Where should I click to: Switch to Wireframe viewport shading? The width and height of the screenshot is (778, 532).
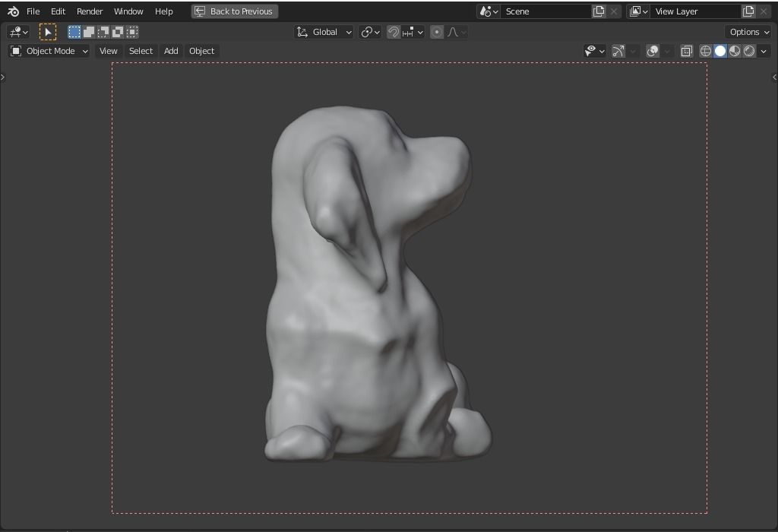tap(706, 51)
